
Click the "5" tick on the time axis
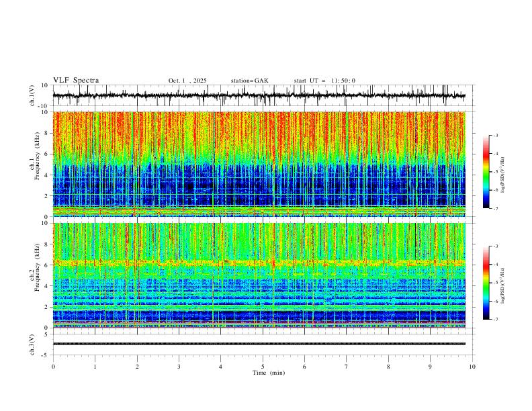coord(263,367)
